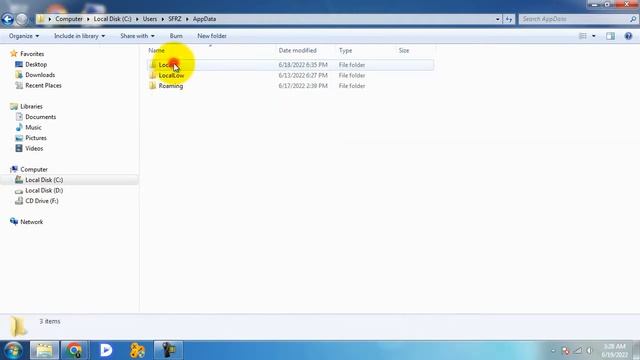The width and height of the screenshot is (640, 360).
Task: Click the Burn toolbar button
Action: click(x=176, y=36)
